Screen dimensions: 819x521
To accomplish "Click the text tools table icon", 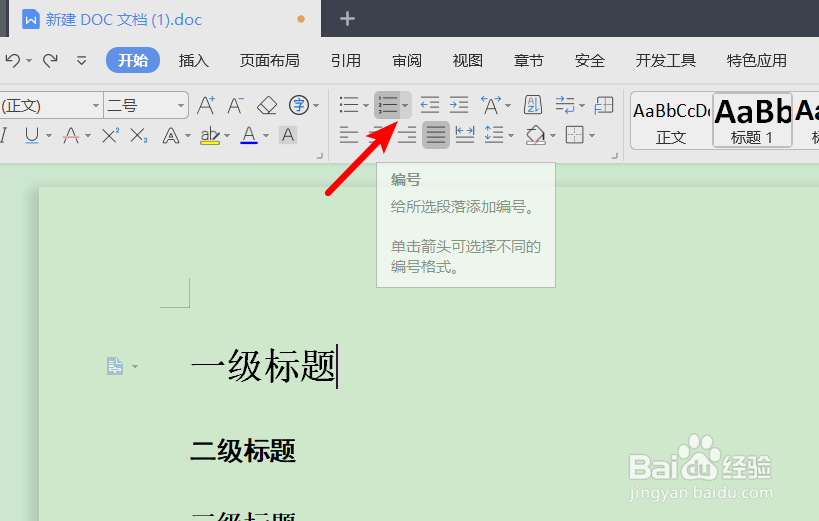I will click(x=604, y=105).
